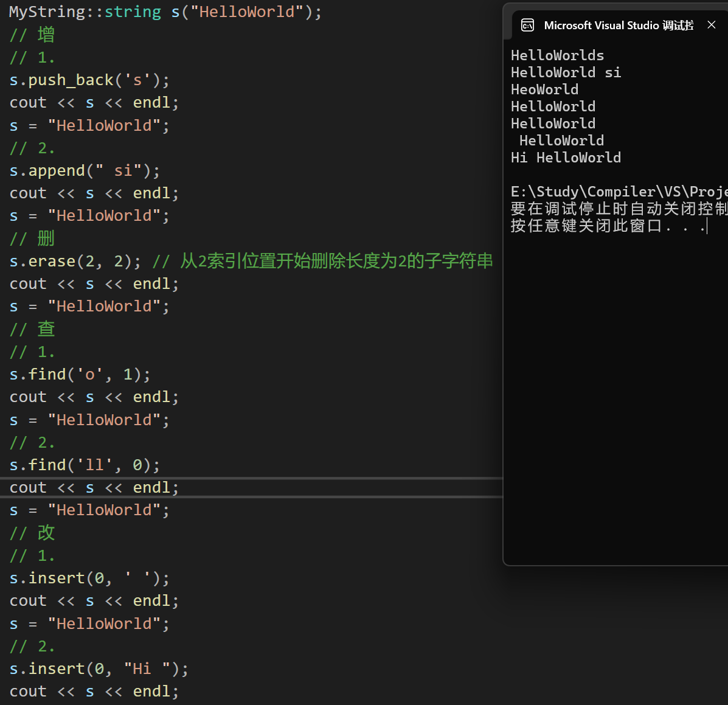Click the s.append(" si") statement
The image size is (728, 705).
coord(85,171)
